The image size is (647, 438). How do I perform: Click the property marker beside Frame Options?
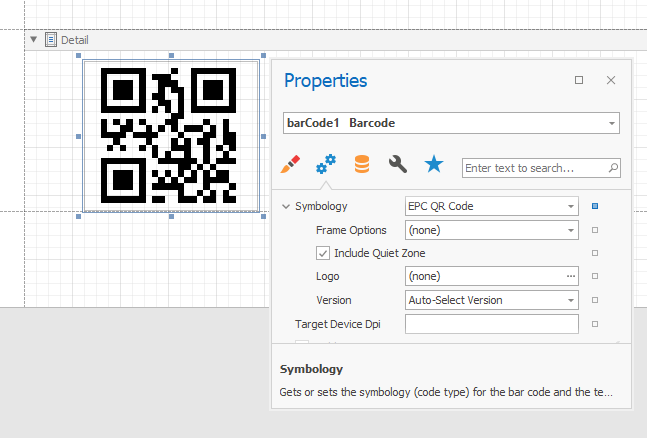point(595,230)
